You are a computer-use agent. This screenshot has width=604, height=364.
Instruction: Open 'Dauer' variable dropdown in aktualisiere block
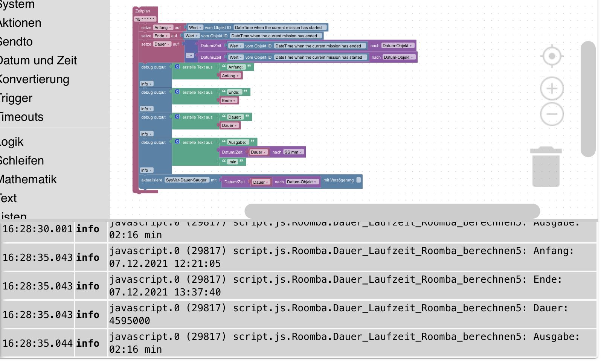pos(261,182)
